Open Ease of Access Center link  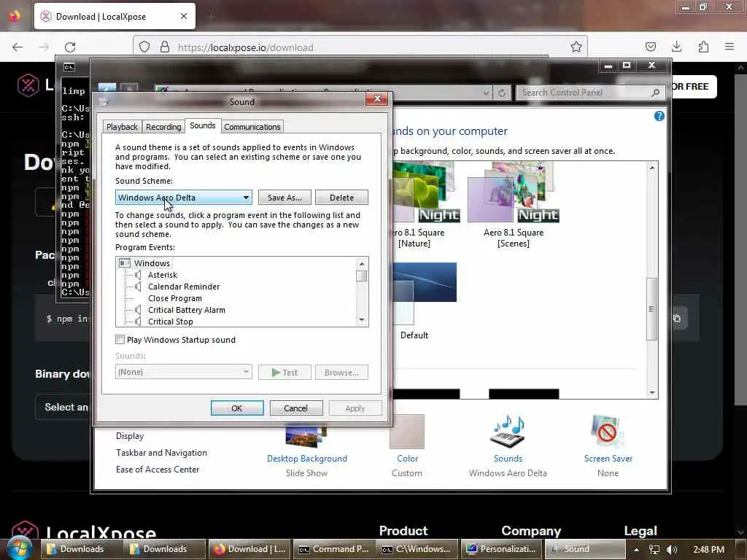click(158, 469)
